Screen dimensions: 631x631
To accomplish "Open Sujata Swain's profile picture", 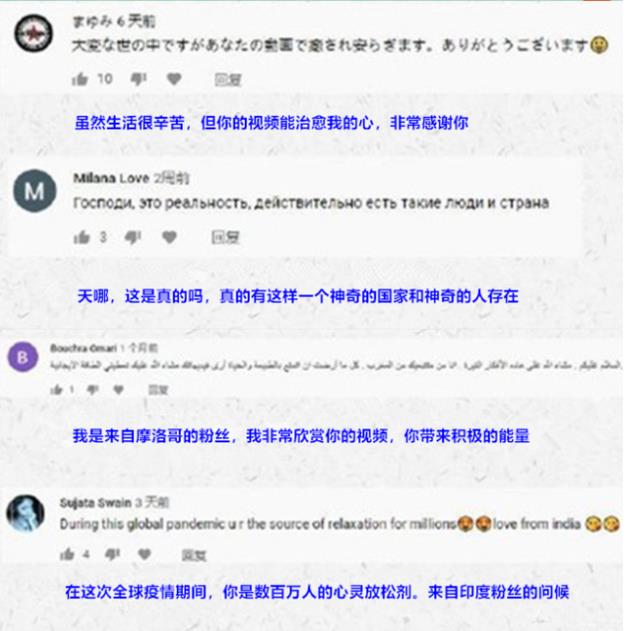I will tap(25, 513).
